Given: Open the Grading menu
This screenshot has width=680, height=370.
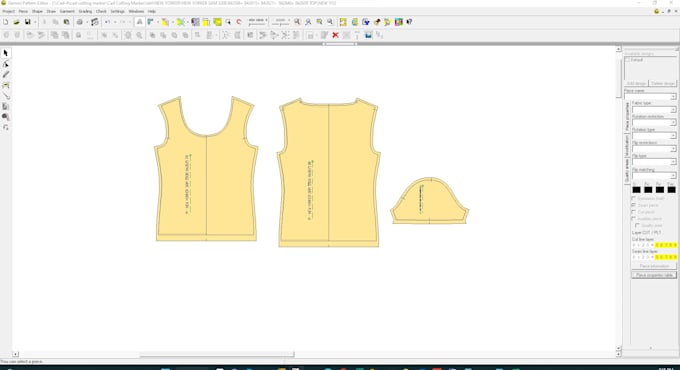Looking at the screenshot, I should pyautogui.click(x=85, y=11).
